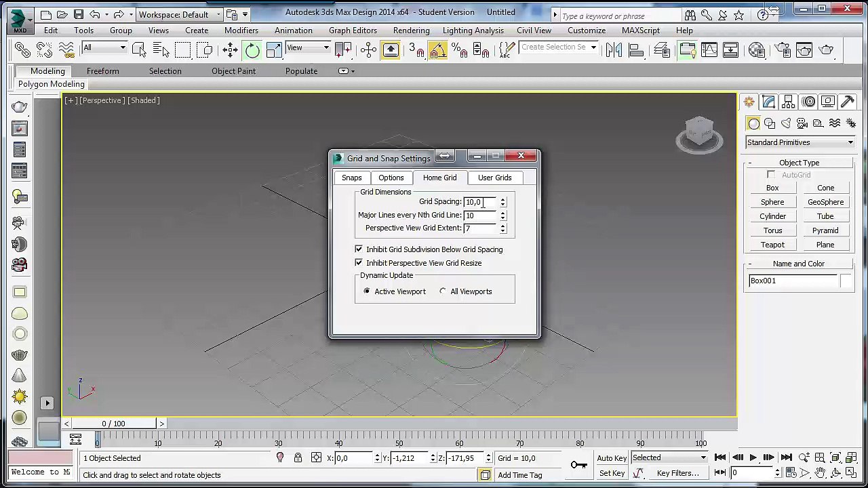The width and height of the screenshot is (868, 488).
Task: Activate the Select and Move tool
Action: 231,49
